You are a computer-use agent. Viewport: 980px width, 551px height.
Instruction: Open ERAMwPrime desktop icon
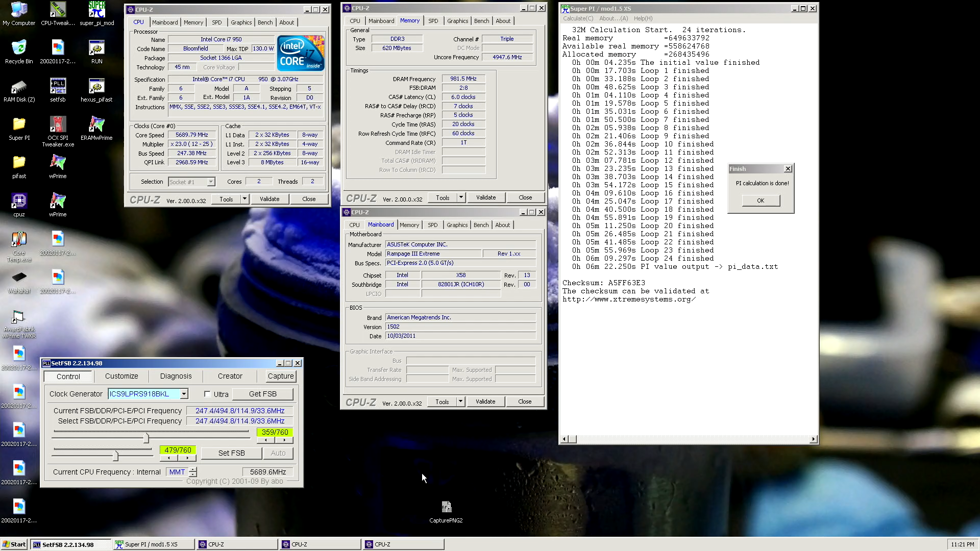pos(96,129)
